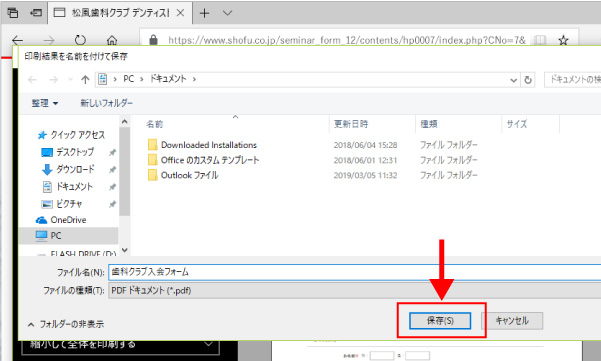
Task: Open the 整理 menu
Action: click(x=44, y=103)
